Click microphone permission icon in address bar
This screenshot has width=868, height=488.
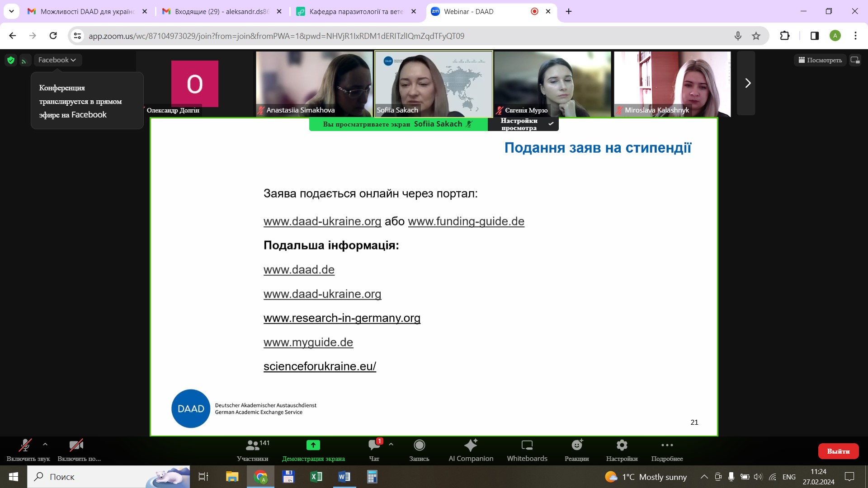click(x=738, y=36)
